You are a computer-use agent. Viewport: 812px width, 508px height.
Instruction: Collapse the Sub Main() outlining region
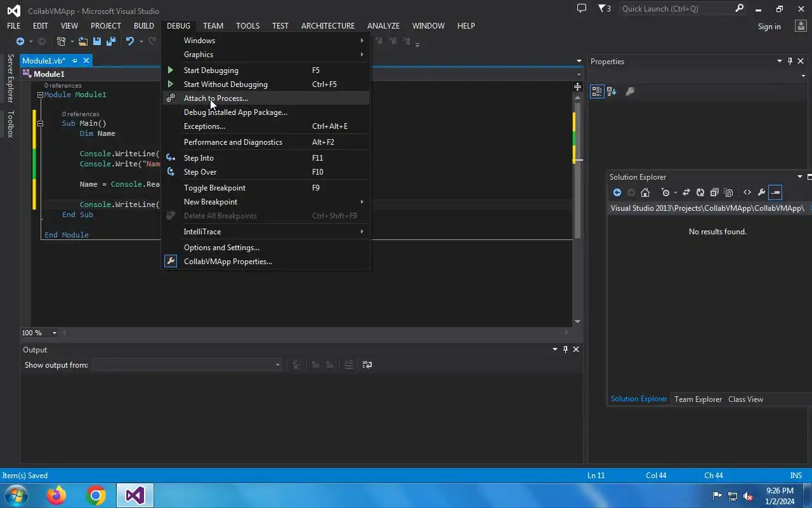click(x=40, y=123)
